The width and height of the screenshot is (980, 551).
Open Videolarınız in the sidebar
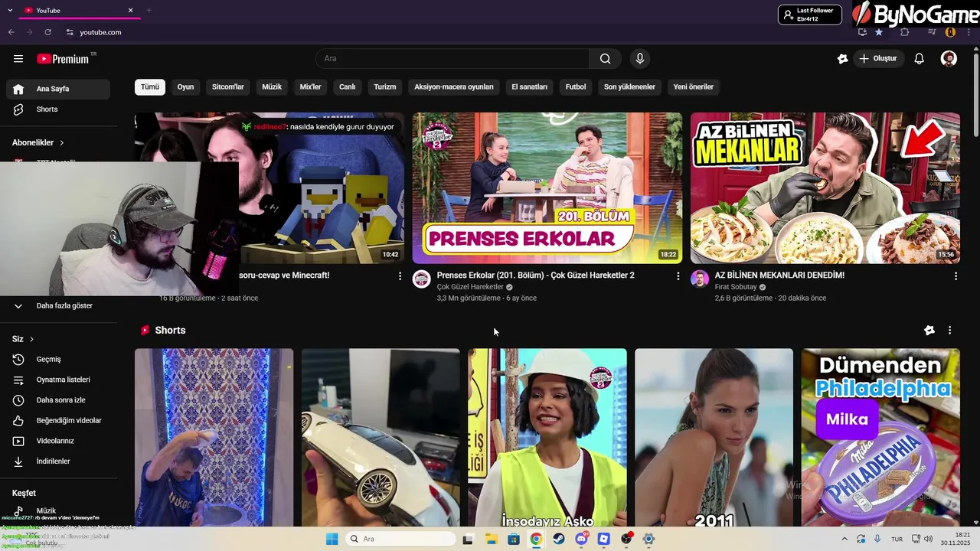click(x=58, y=442)
